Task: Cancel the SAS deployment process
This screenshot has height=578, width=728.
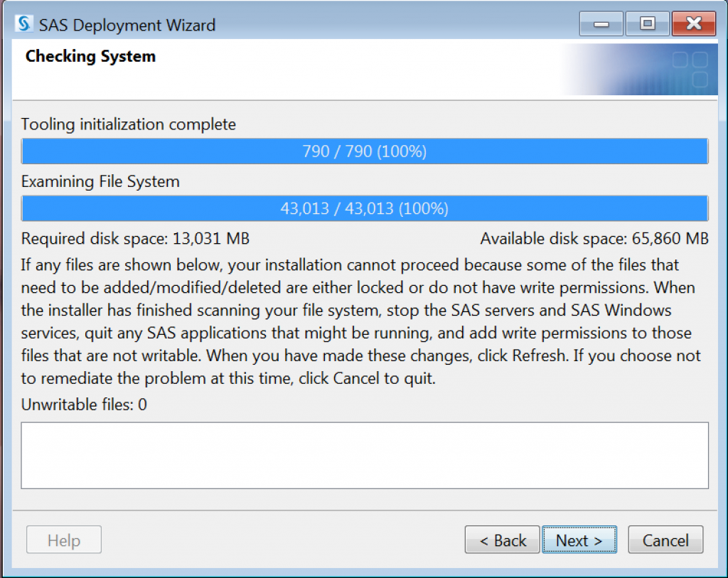Action: click(x=665, y=540)
